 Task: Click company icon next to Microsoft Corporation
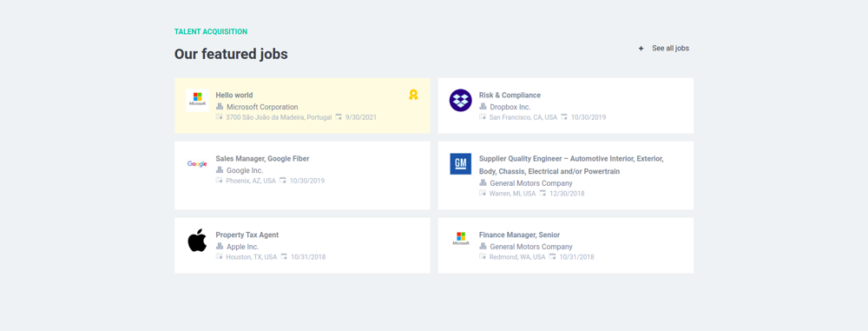[220, 107]
